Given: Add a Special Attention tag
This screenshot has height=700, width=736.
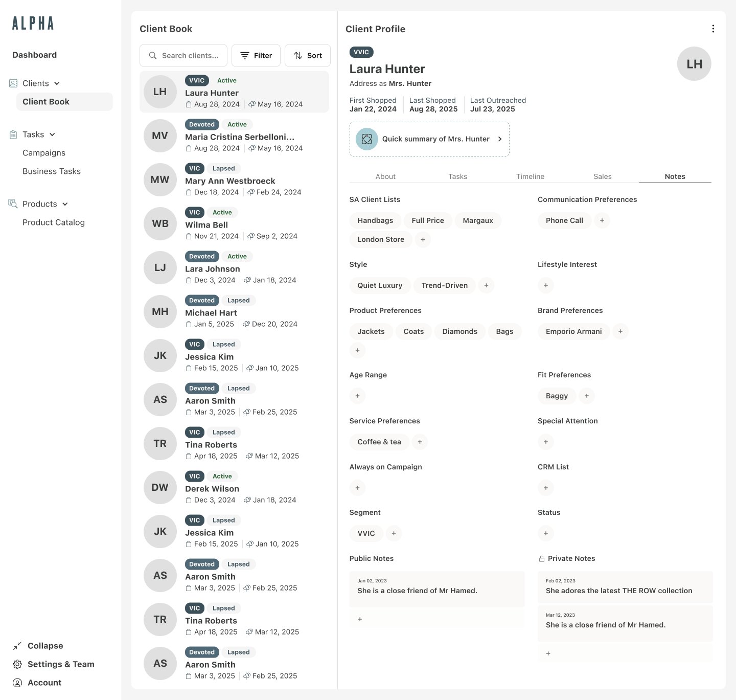Looking at the screenshot, I should [x=546, y=442].
